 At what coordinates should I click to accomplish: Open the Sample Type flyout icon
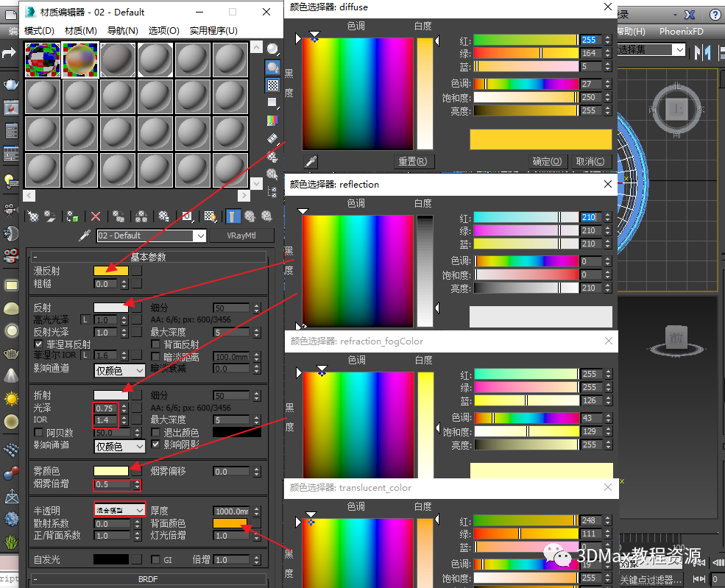tap(273, 49)
